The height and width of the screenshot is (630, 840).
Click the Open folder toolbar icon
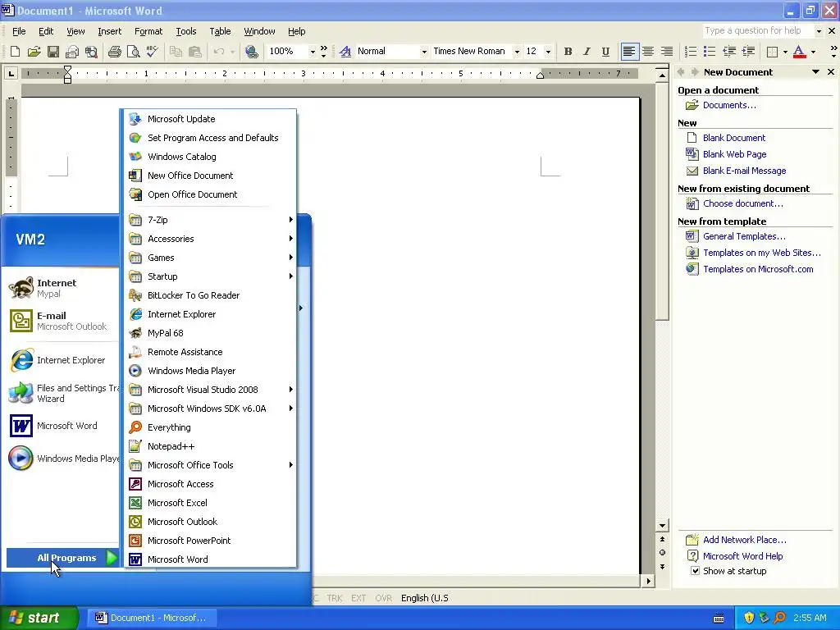tap(34, 52)
